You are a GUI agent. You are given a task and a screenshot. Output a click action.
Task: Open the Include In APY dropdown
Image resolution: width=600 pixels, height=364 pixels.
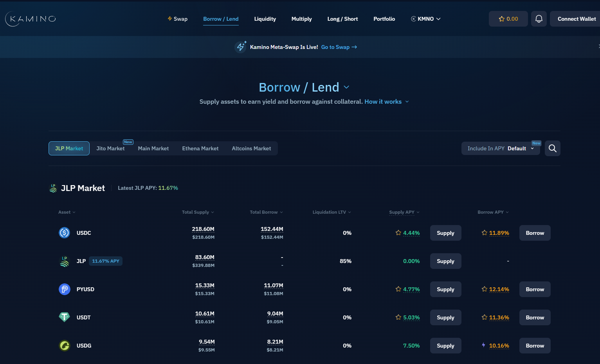click(501, 148)
